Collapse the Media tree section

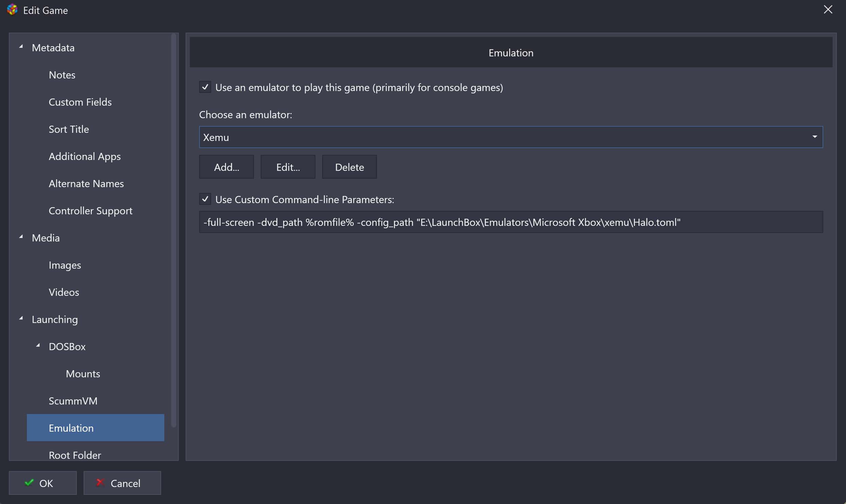21,237
